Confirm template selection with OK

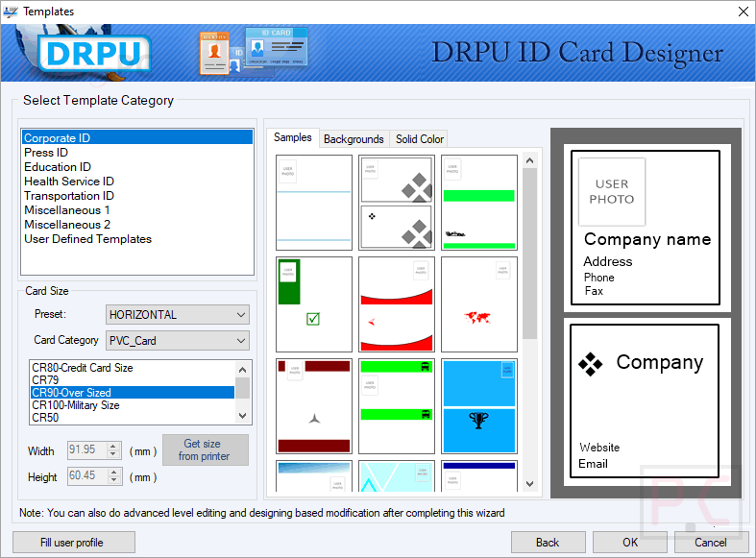point(629,543)
